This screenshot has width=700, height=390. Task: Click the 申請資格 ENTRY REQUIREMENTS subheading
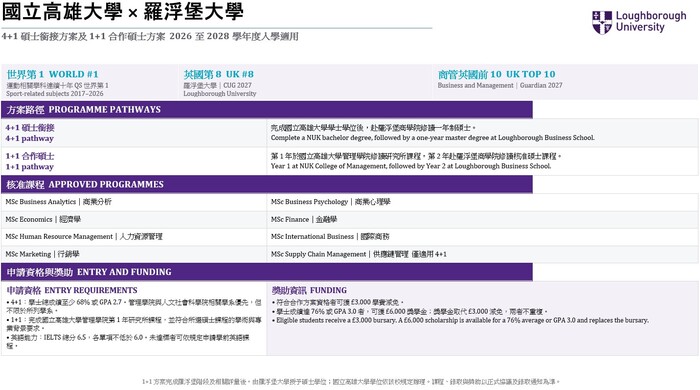[x=72, y=290]
